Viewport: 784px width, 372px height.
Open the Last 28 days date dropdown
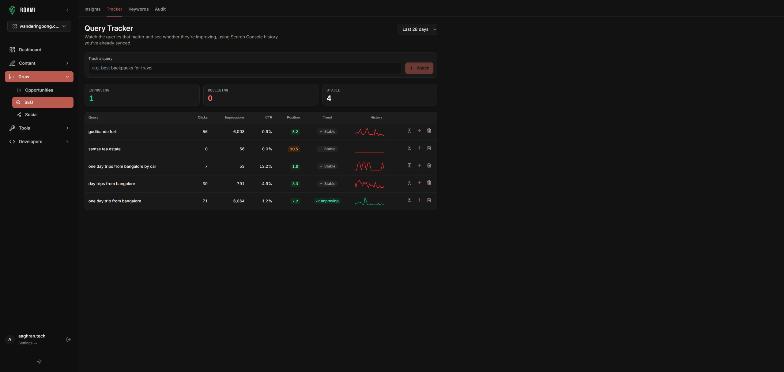tap(418, 30)
